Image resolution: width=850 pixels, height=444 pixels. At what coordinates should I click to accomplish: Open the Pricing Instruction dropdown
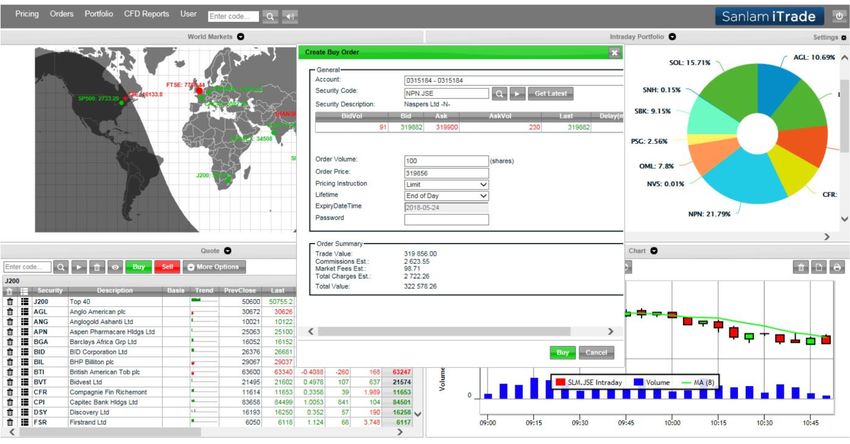pos(446,184)
